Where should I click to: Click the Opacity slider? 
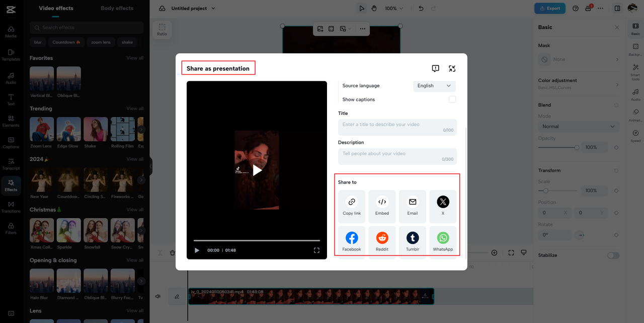[558, 148]
